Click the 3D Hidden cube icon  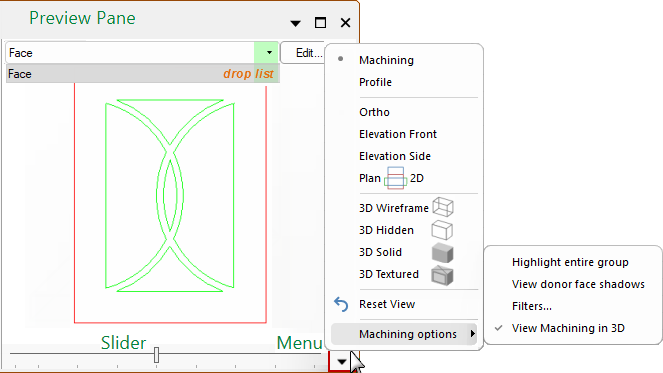pos(442,230)
